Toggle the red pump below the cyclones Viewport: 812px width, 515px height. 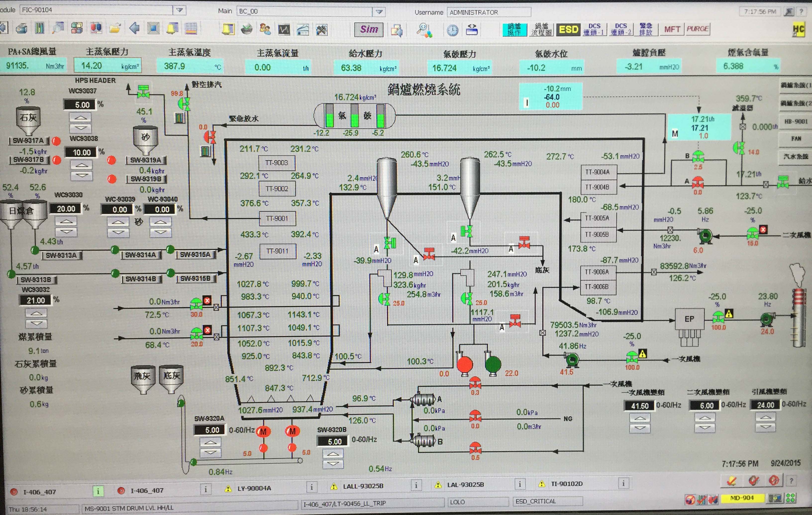(465, 364)
